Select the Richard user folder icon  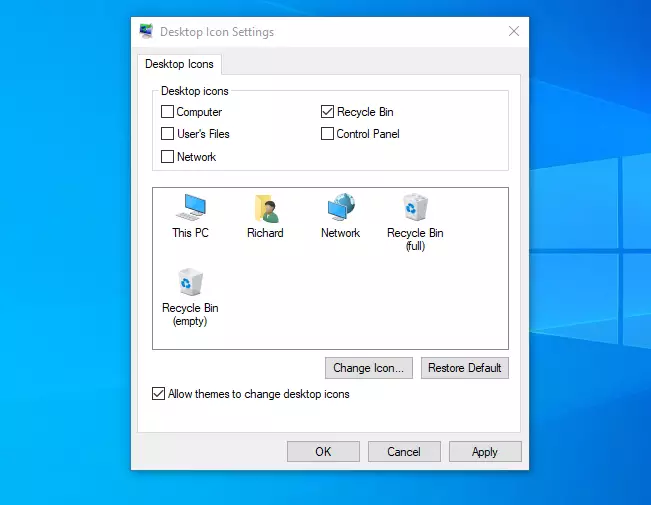[266, 208]
